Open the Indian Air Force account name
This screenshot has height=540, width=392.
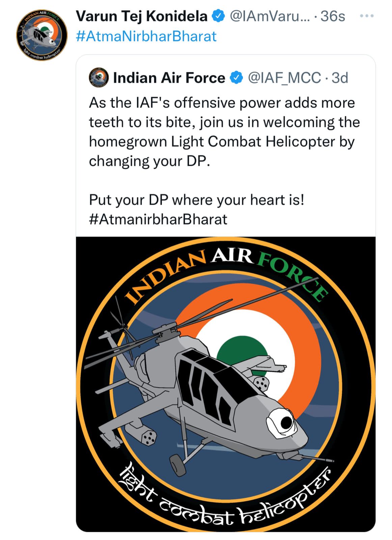point(169,78)
